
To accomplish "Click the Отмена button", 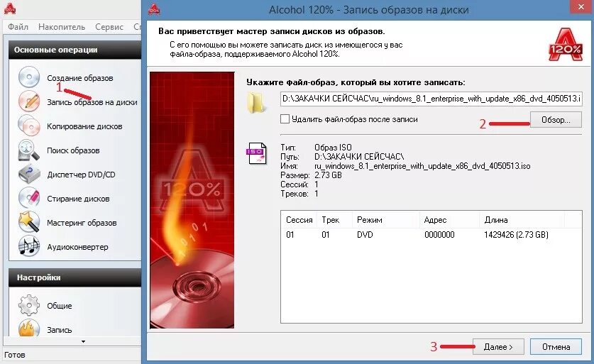I will point(556,346).
